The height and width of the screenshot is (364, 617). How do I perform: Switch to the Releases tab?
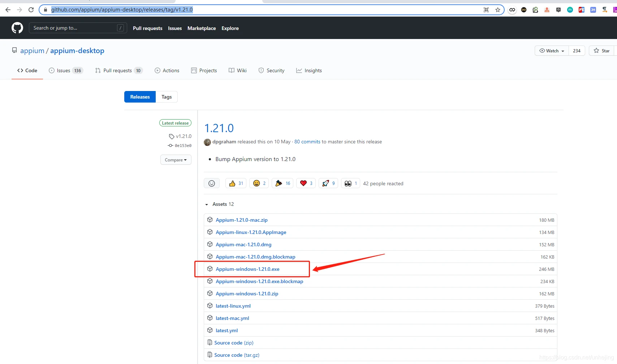tap(140, 97)
